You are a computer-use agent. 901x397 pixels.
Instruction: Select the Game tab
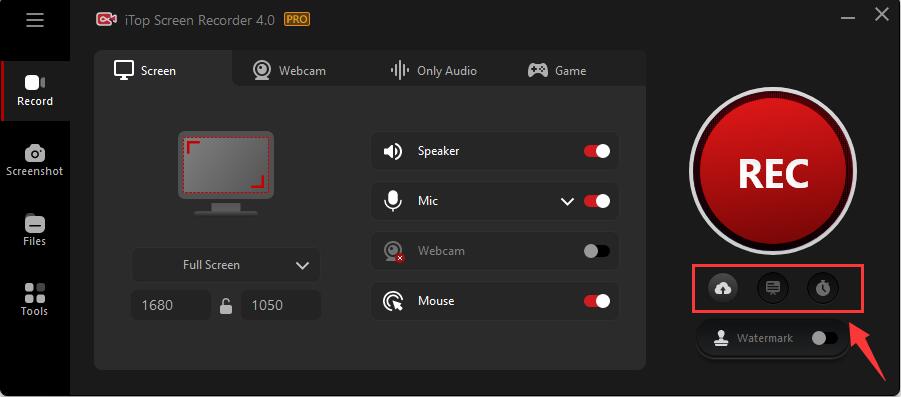[x=557, y=71]
